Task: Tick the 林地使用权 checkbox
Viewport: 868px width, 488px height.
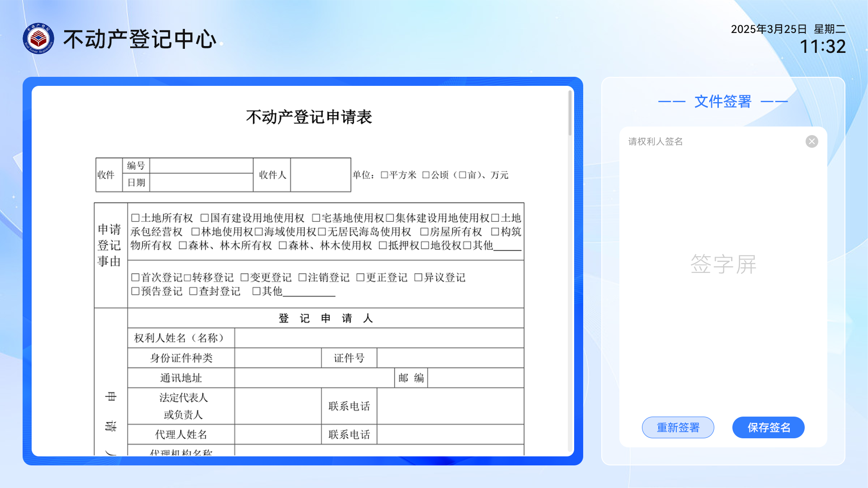Action: [195, 232]
